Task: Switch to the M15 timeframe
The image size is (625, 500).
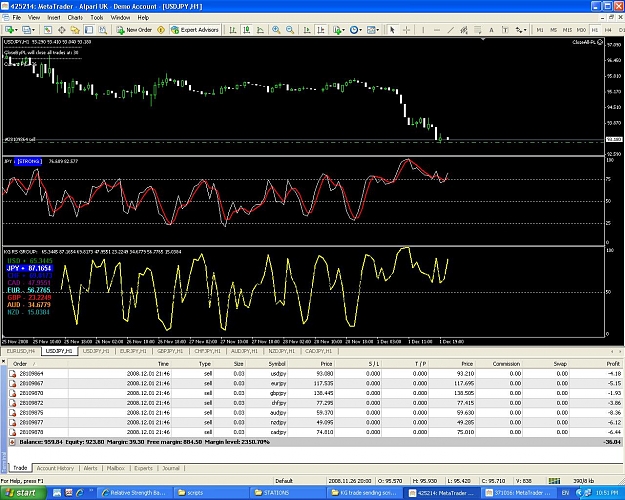Action: (567, 30)
